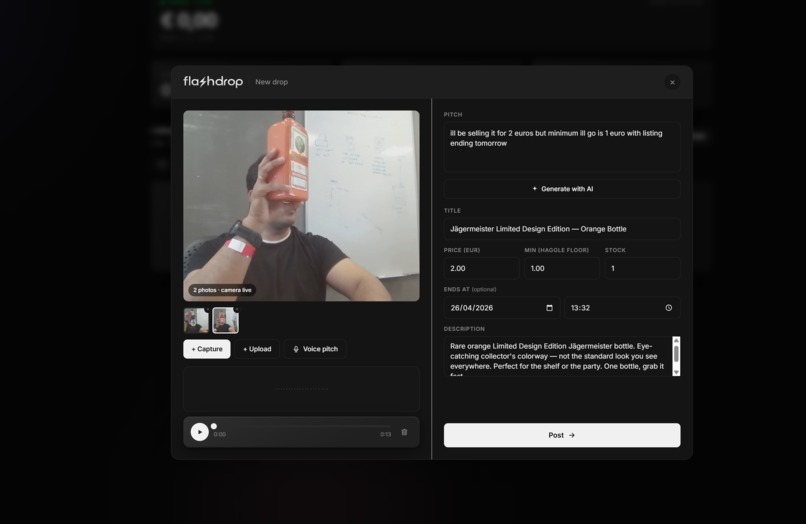Select the first photo thumbnail
The height and width of the screenshot is (524, 806).
tap(196, 320)
